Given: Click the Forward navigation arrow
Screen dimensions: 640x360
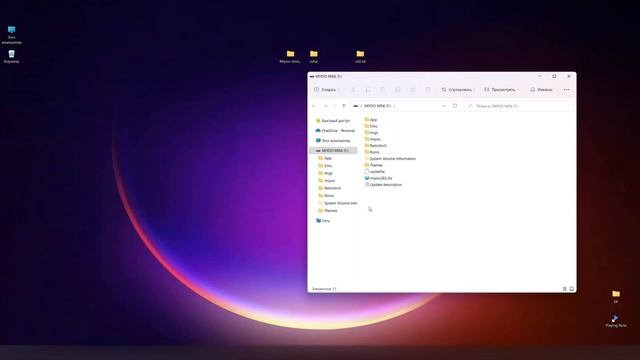Looking at the screenshot, I should click(326, 106).
